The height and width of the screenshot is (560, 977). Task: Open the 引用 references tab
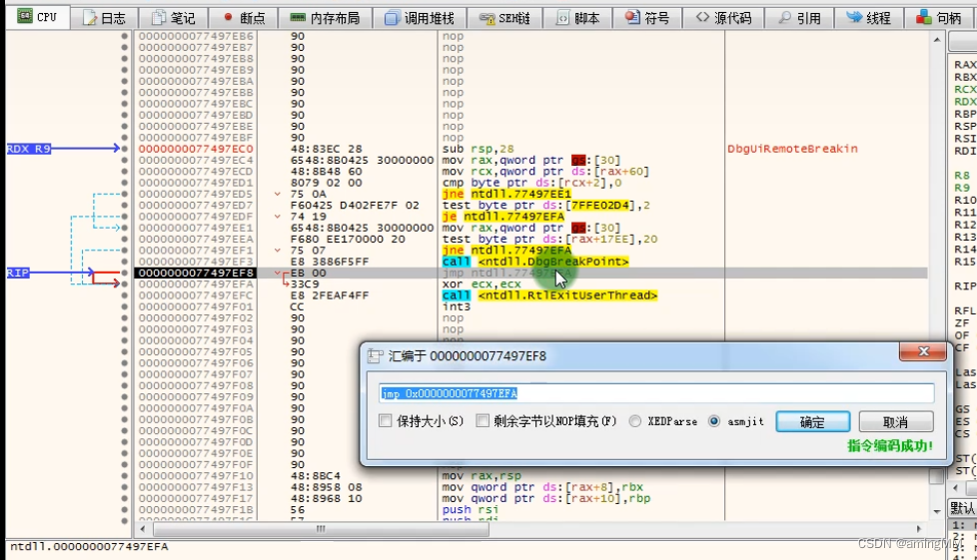799,18
